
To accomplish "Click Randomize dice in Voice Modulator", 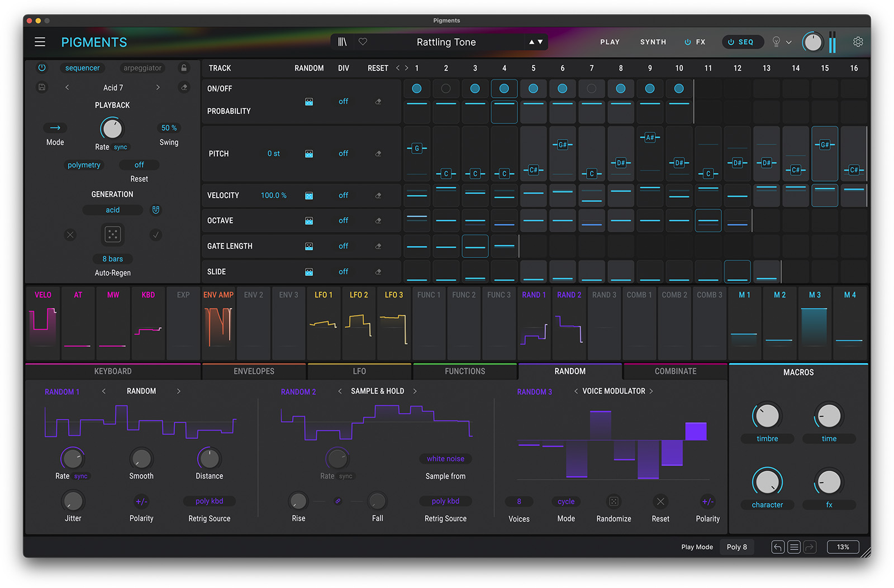I will (614, 501).
